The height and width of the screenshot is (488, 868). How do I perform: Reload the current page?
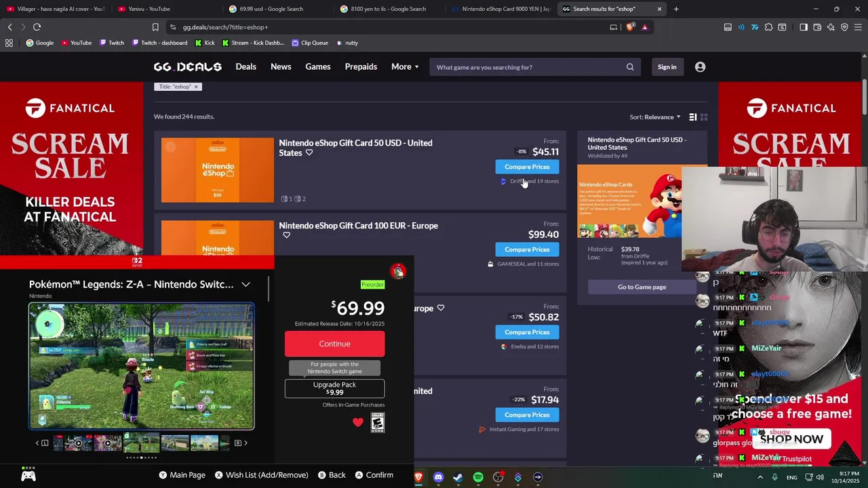[x=37, y=27]
